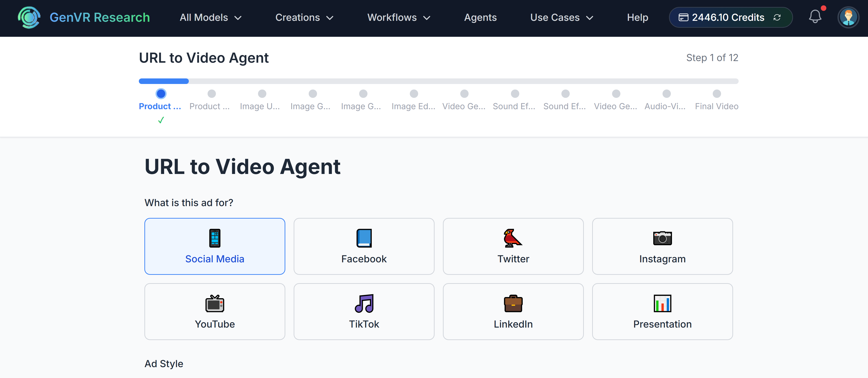Click the Presentation bar chart icon
Viewport: 868px width, 378px height.
pyautogui.click(x=662, y=303)
